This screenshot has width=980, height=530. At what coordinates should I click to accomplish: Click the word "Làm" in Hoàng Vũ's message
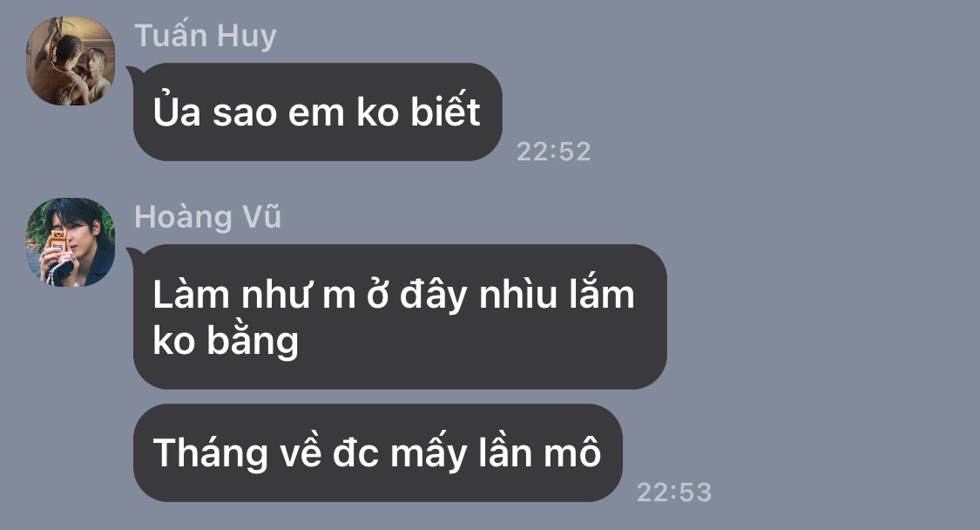pos(192,294)
